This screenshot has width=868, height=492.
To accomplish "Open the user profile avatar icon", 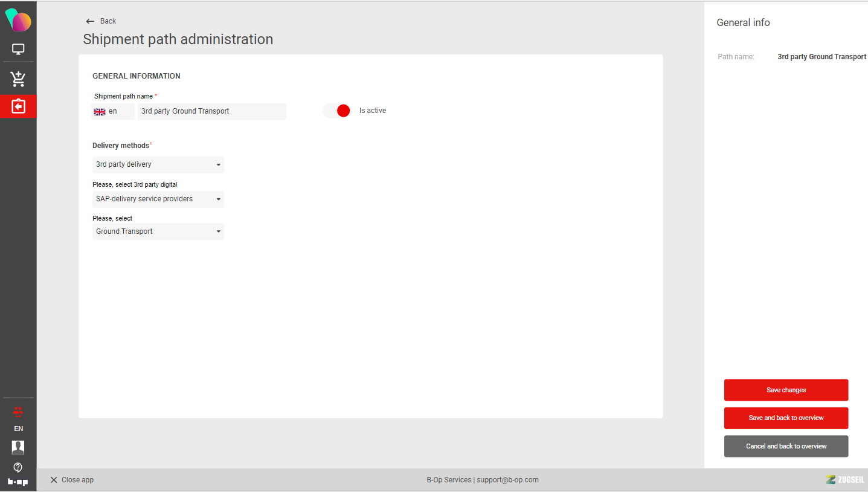I will pos(18,447).
